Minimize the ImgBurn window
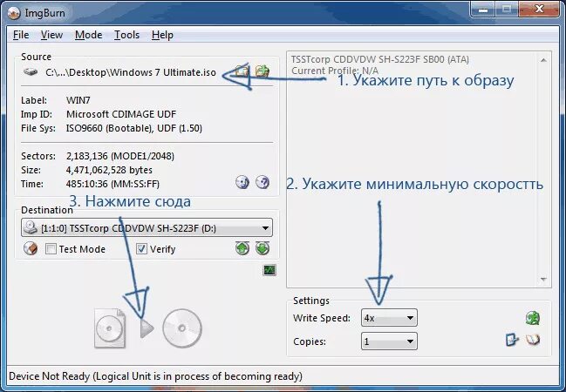The width and height of the screenshot is (566, 392). click(x=482, y=10)
